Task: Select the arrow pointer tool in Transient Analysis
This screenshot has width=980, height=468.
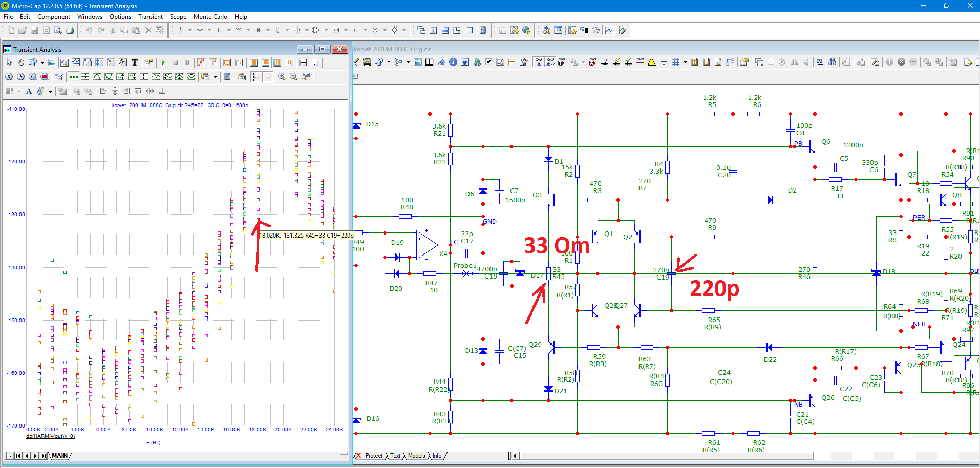Action: coord(9,62)
